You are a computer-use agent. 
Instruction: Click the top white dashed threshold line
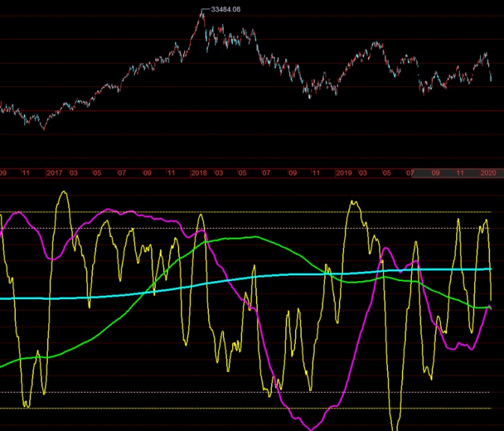[265, 212]
